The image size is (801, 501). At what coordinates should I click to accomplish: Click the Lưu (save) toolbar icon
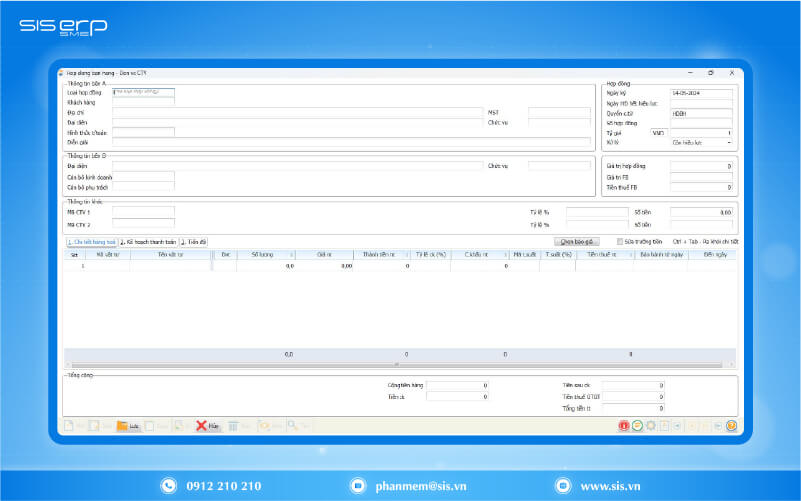(122, 425)
